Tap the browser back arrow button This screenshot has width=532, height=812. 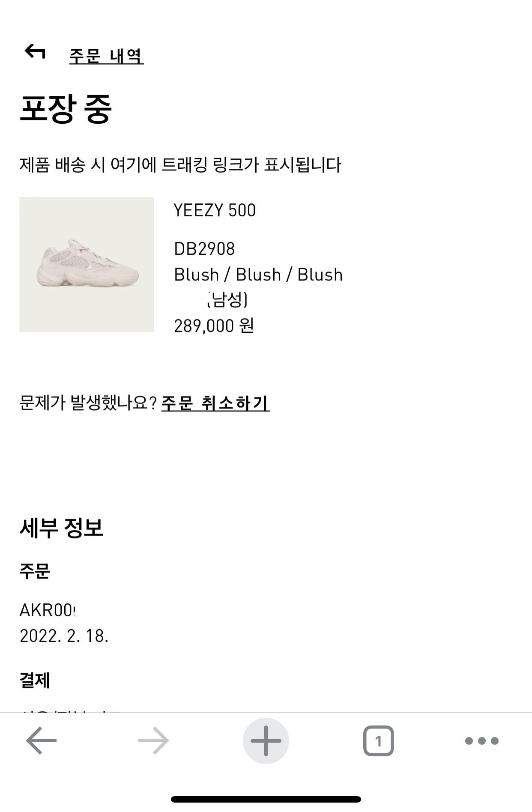(41, 740)
